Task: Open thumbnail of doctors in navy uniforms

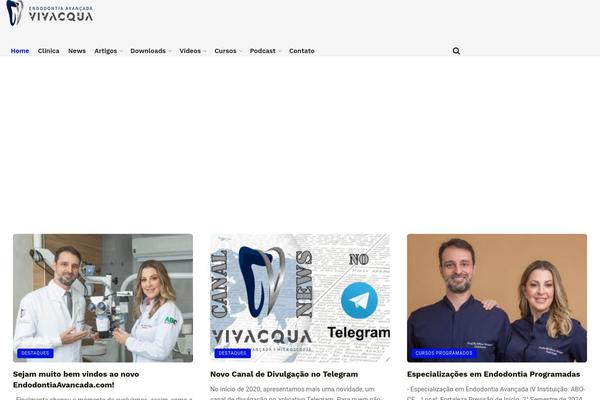Action: (x=497, y=298)
